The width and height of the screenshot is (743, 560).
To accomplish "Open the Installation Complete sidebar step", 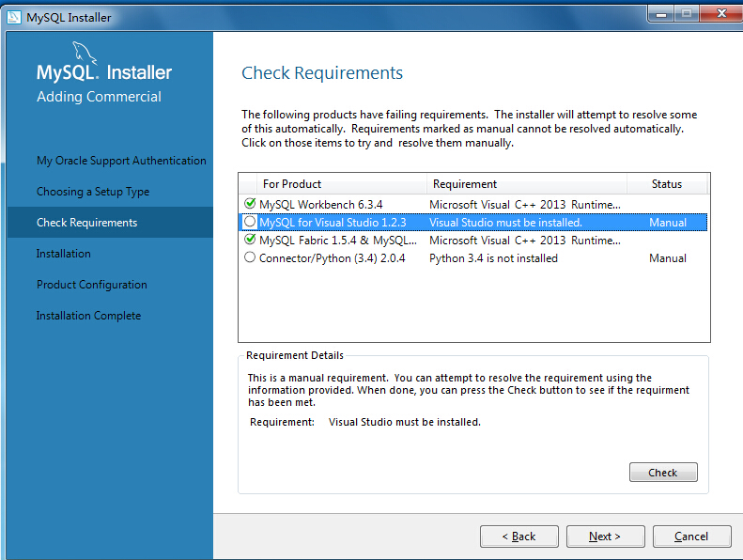I will [88, 316].
